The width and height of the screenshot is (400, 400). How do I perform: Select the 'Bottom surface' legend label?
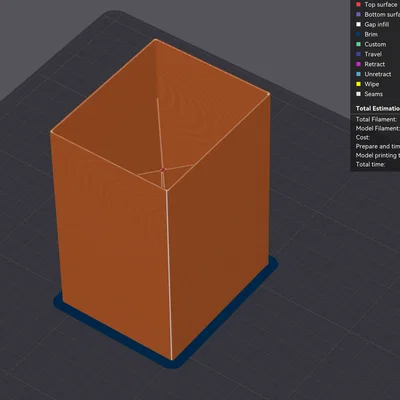click(x=382, y=15)
